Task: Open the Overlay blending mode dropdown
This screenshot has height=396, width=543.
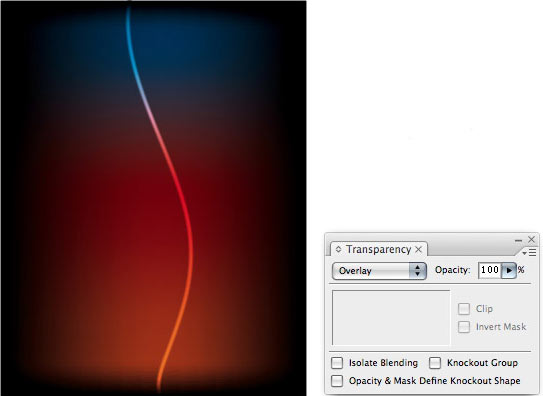Action: point(379,271)
